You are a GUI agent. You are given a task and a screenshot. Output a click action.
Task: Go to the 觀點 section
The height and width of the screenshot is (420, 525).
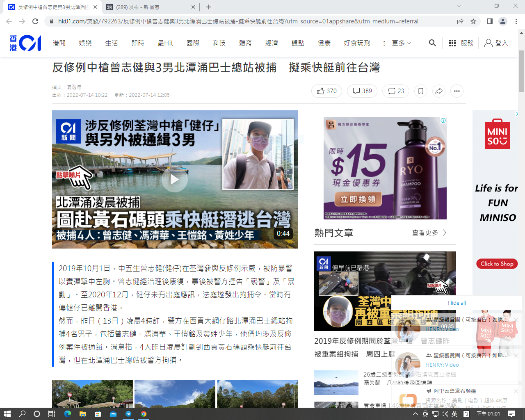(x=298, y=43)
